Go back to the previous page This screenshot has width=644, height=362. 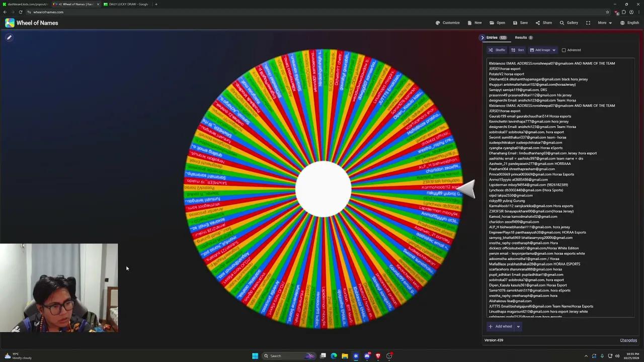coord(5,12)
